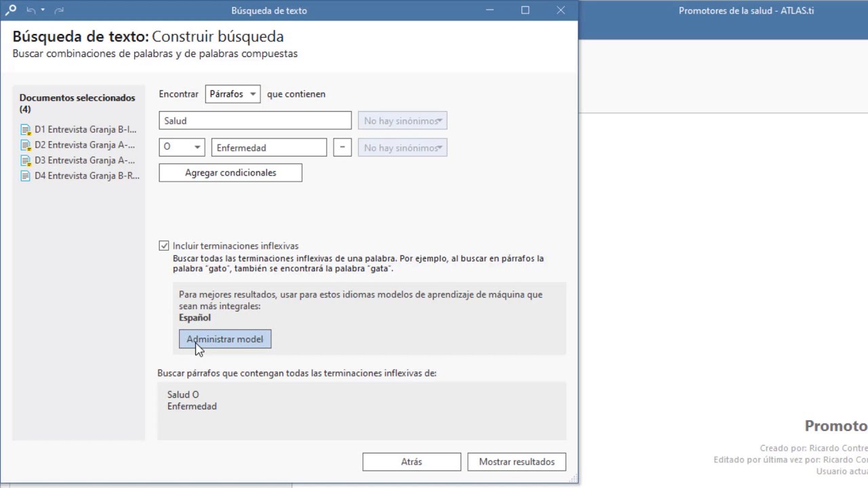868x488 pixels.
Task: Click the Enfermedad search term field
Action: pos(269,147)
